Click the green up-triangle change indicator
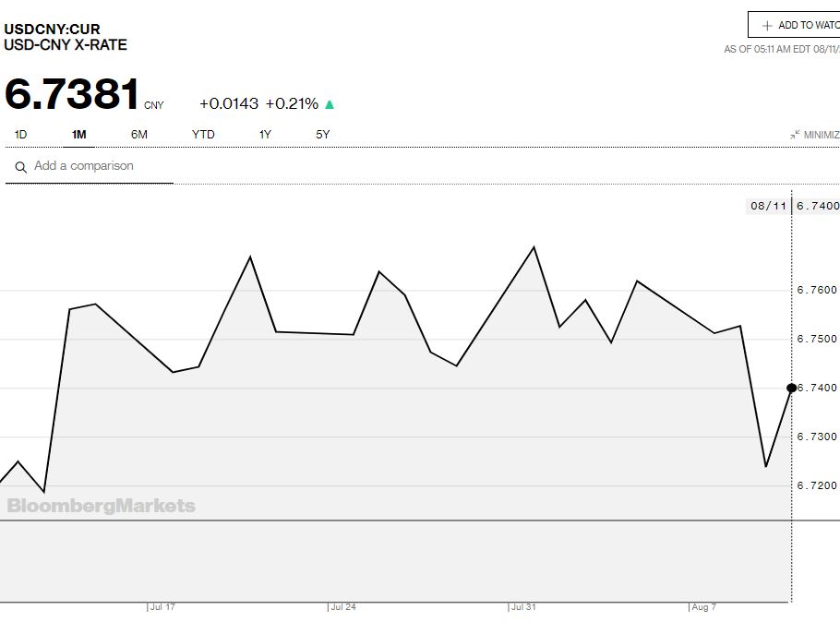The height and width of the screenshot is (622, 840). [x=330, y=104]
